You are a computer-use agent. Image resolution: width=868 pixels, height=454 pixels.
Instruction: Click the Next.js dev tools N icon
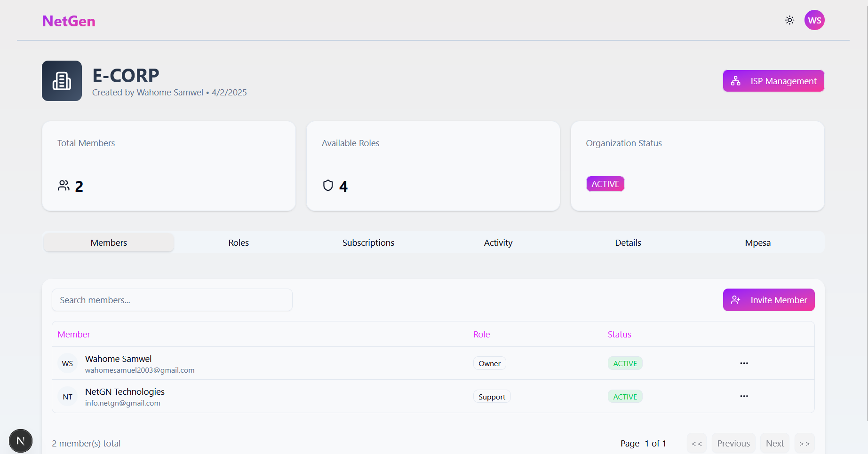coord(21,441)
